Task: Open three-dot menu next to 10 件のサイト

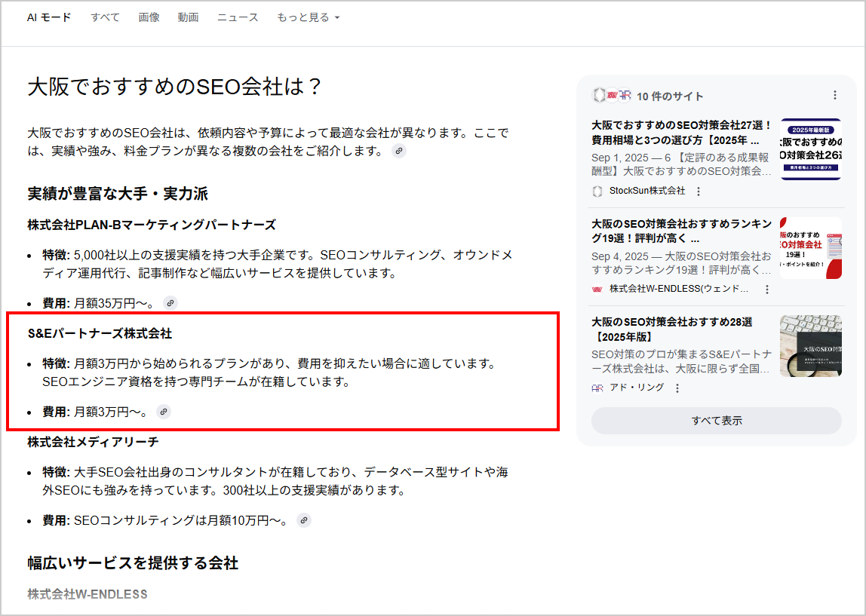Action: click(834, 96)
